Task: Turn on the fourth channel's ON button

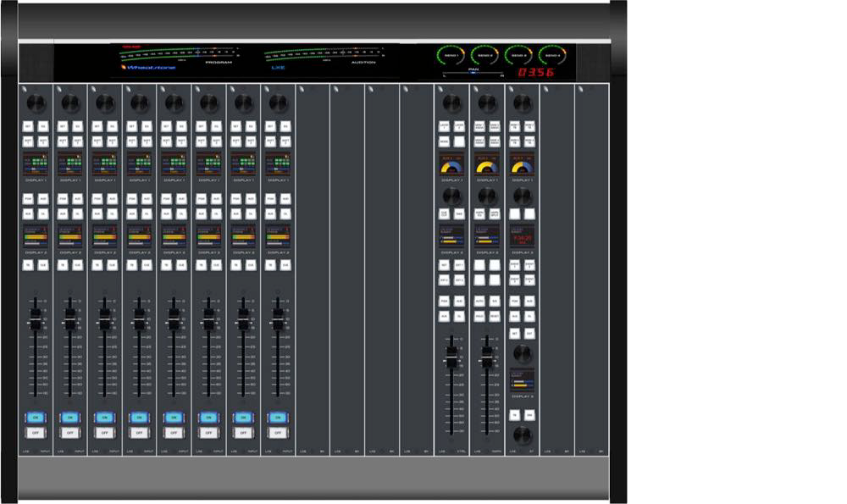Action: coord(139,417)
